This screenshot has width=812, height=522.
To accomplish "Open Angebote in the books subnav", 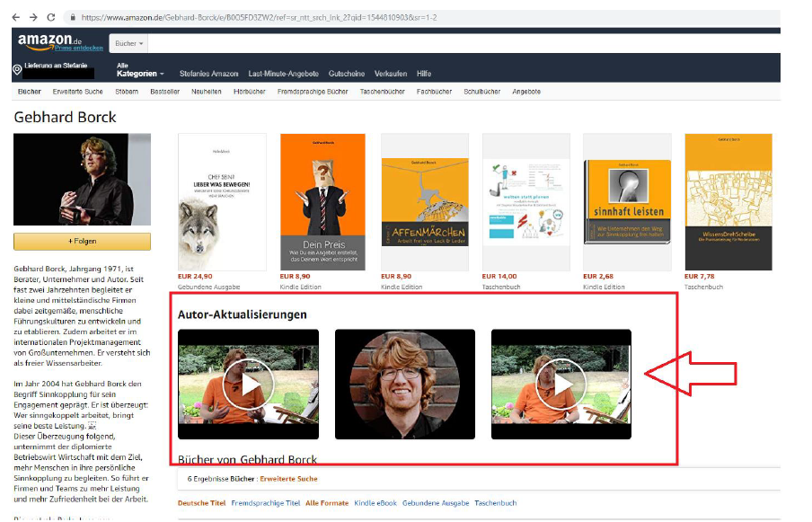I will pos(526,92).
